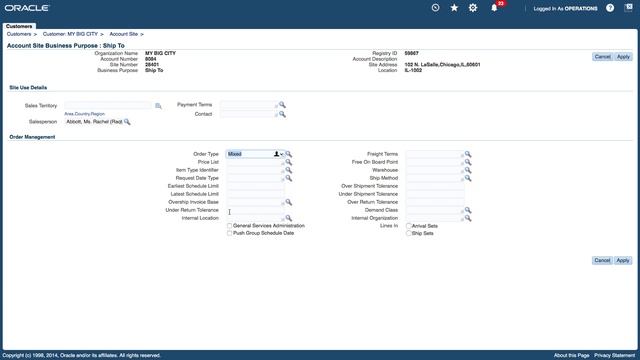Image resolution: width=640 pixels, height=360 pixels.
Task: Click the top Apply button
Action: [x=623, y=57]
